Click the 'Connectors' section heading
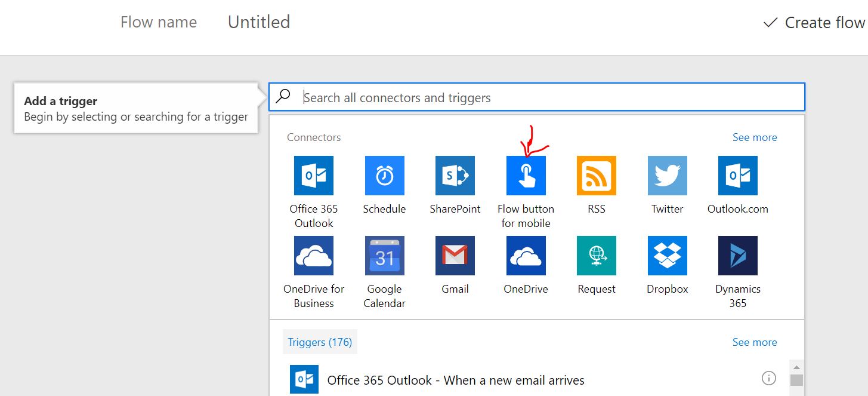The height and width of the screenshot is (396, 868). [x=314, y=137]
